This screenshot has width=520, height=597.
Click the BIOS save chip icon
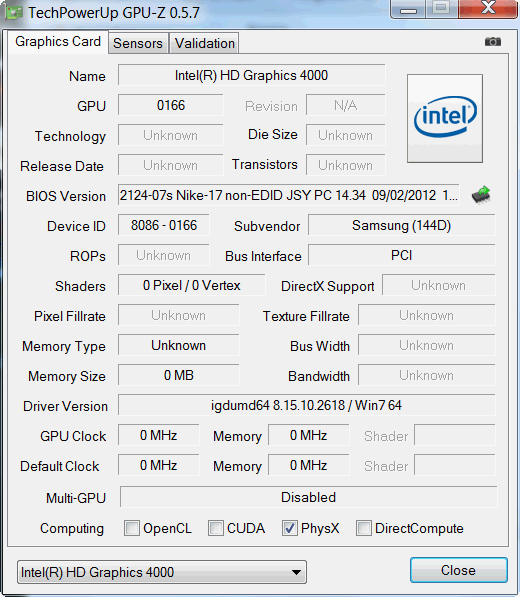[x=481, y=195]
